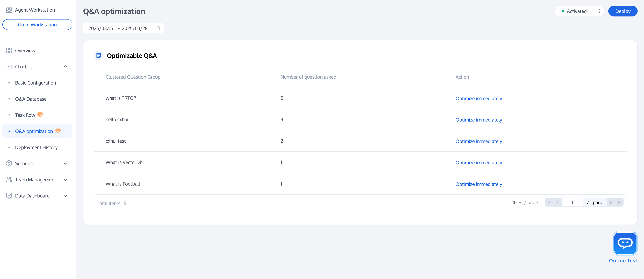Open the Q&A Database menu item
Viewport: 644px width, 279px height.
(x=31, y=99)
